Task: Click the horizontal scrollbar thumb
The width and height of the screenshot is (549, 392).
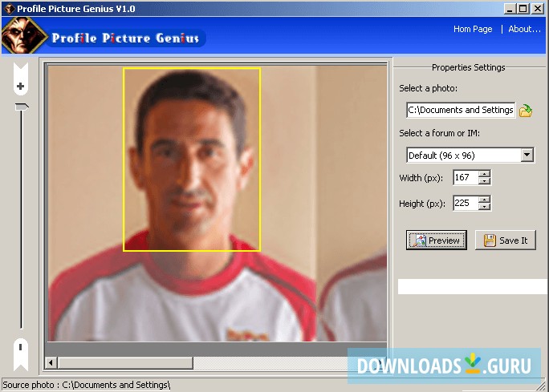Action: [x=125, y=362]
